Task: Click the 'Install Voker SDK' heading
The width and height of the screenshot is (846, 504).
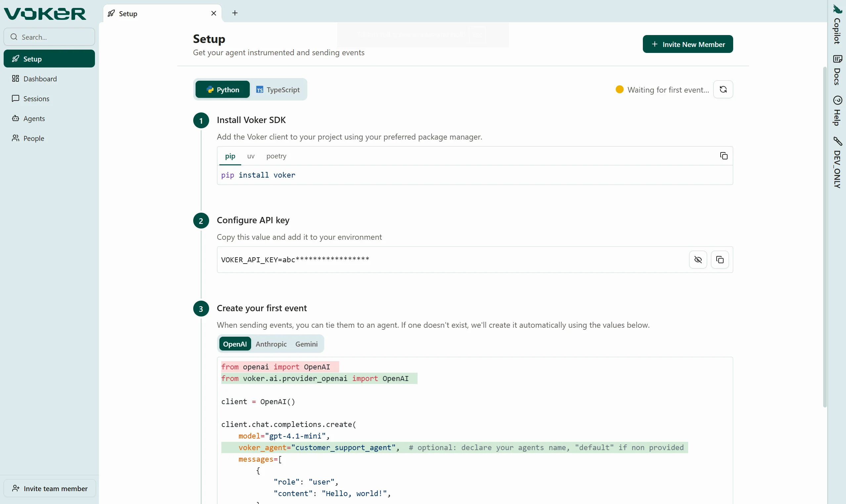Action: [x=251, y=120]
